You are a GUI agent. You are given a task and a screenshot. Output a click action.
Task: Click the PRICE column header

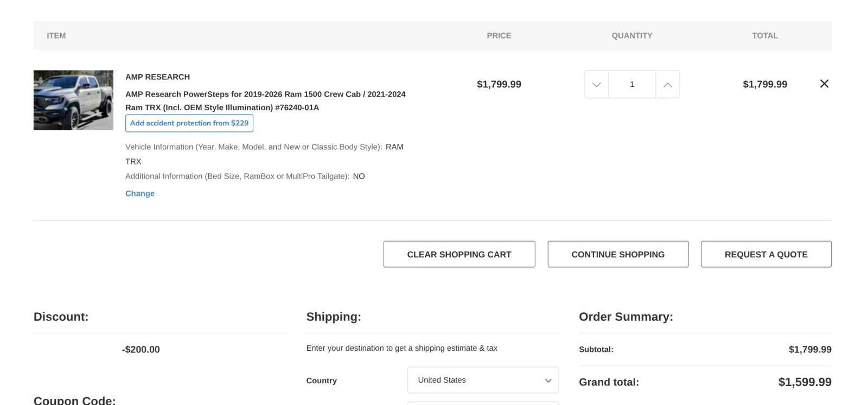point(499,35)
